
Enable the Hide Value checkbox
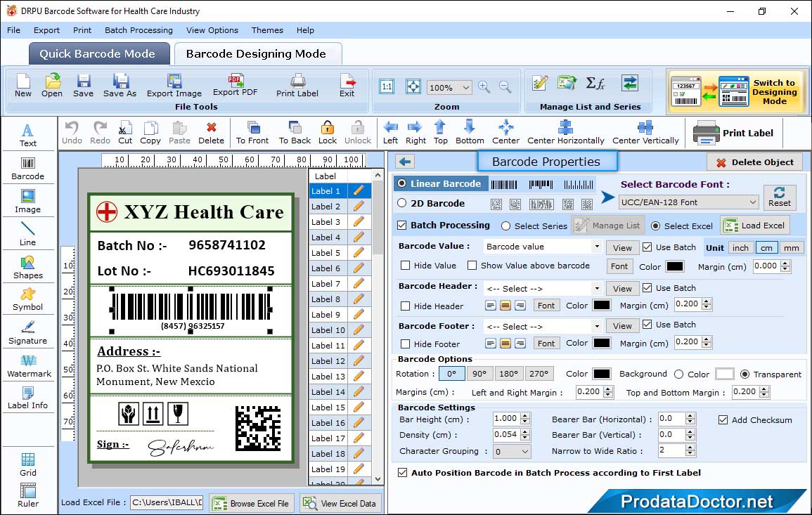(406, 266)
